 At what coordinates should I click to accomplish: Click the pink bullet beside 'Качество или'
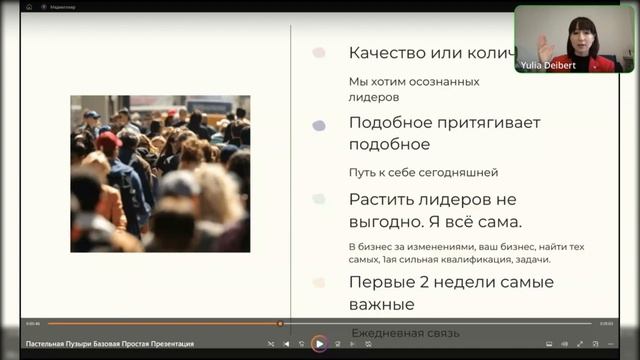pyautogui.click(x=319, y=52)
